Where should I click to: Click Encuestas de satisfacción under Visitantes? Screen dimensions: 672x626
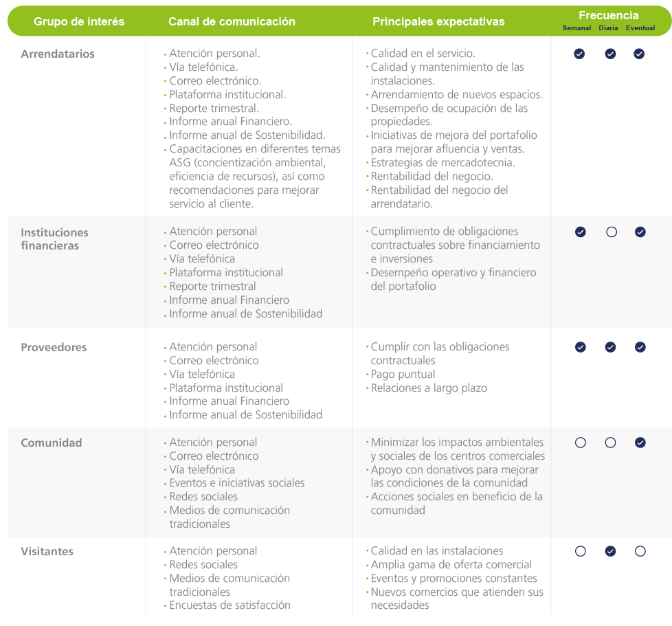[229, 605]
